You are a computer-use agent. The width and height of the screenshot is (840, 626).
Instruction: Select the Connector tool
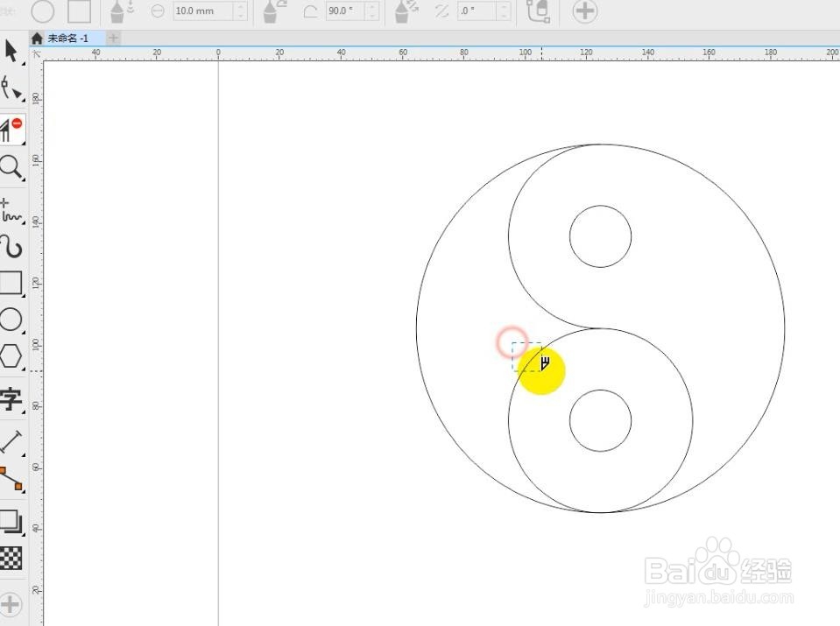11,479
